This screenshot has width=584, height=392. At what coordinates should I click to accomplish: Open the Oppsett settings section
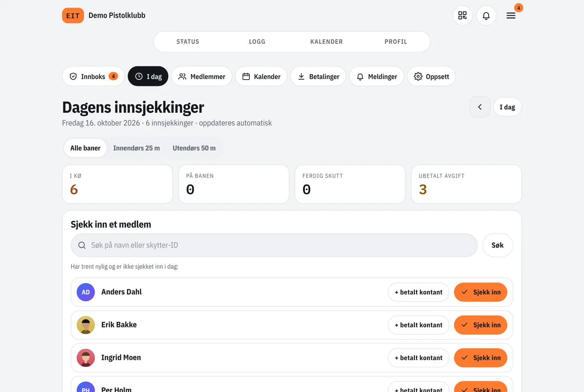[x=432, y=76]
